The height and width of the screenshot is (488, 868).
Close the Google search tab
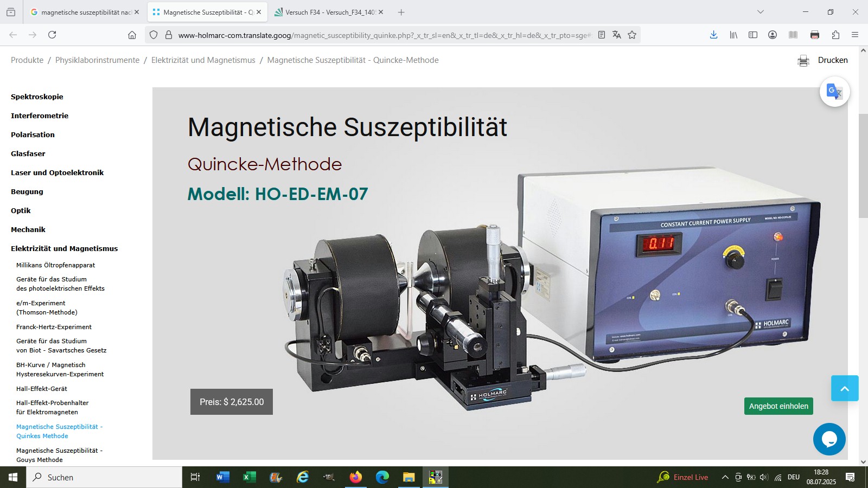point(137,12)
